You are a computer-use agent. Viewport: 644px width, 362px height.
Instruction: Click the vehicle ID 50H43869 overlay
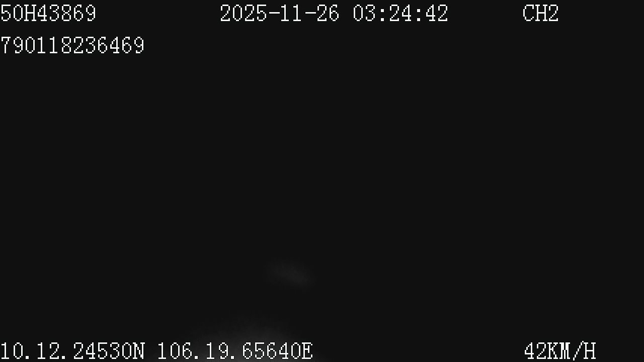click(48, 14)
